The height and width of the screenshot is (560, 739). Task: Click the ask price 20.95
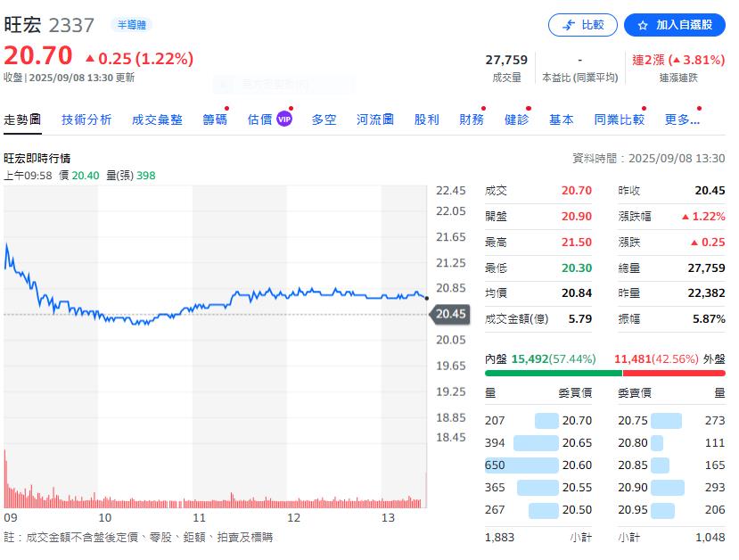(633, 510)
